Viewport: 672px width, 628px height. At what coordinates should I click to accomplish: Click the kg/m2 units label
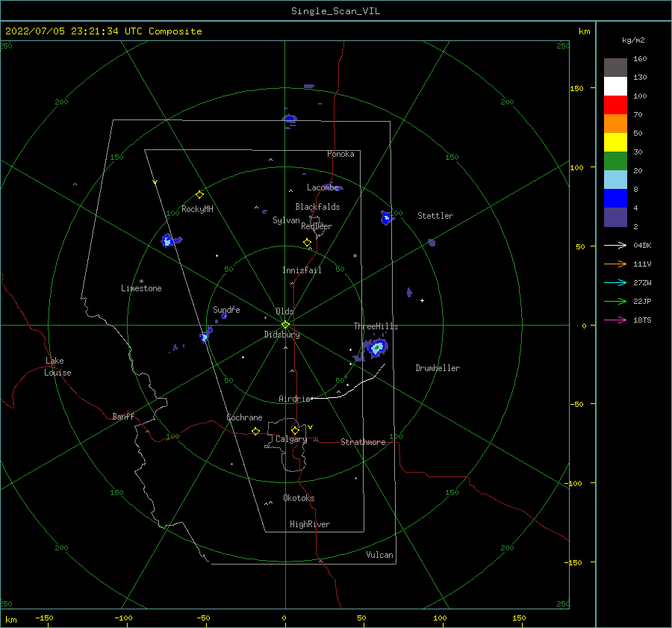633,40
